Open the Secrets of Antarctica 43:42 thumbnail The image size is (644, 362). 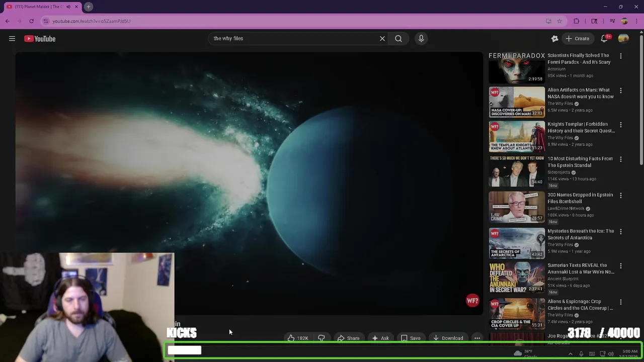click(517, 243)
